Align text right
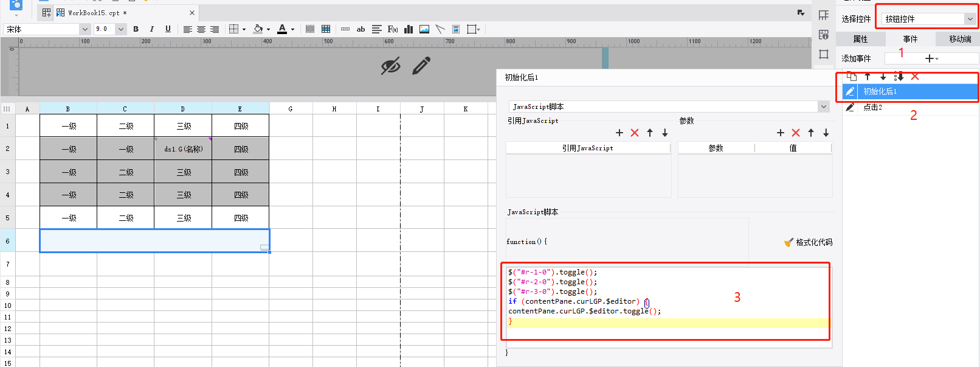This screenshot has height=367, width=980. click(x=214, y=29)
